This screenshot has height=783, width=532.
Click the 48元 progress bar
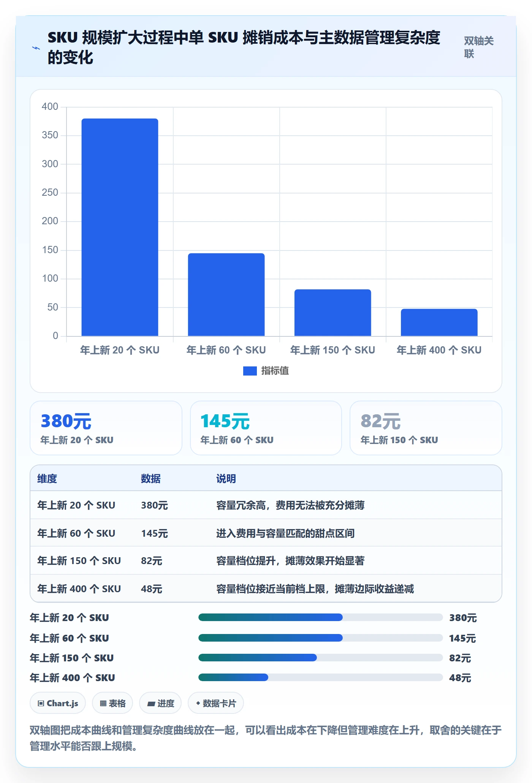[x=321, y=677]
